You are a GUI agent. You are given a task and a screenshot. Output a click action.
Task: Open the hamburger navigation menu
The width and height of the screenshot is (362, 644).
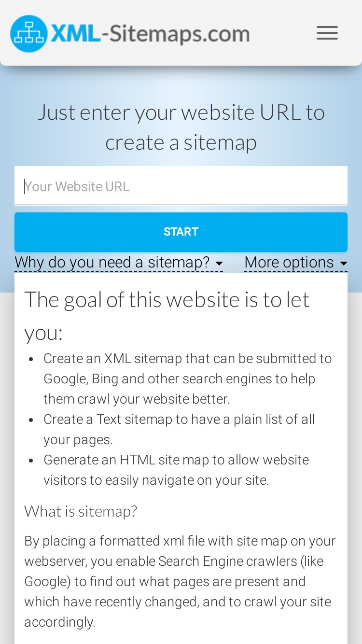pos(327,33)
